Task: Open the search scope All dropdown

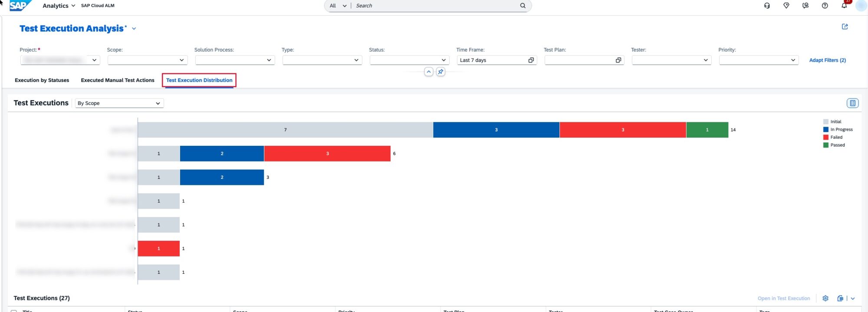Action: click(338, 6)
